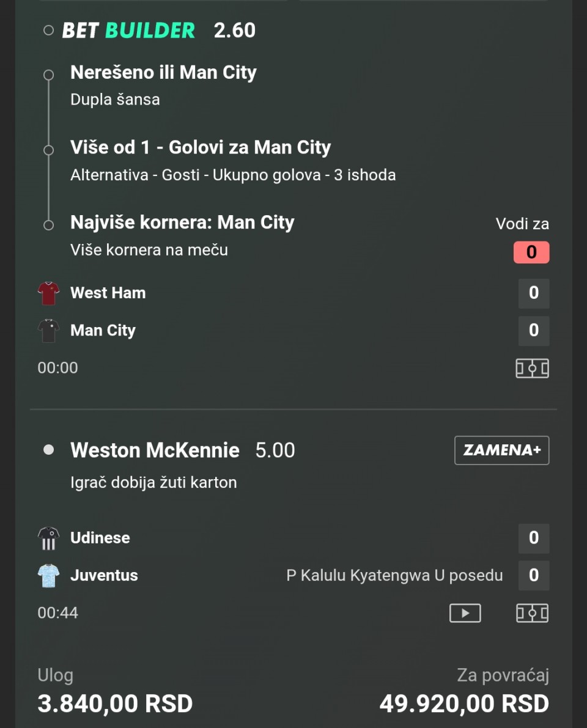This screenshot has height=728, width=587.
Task: Open the Weston McKennie bet details
Action: click(155, 450)
